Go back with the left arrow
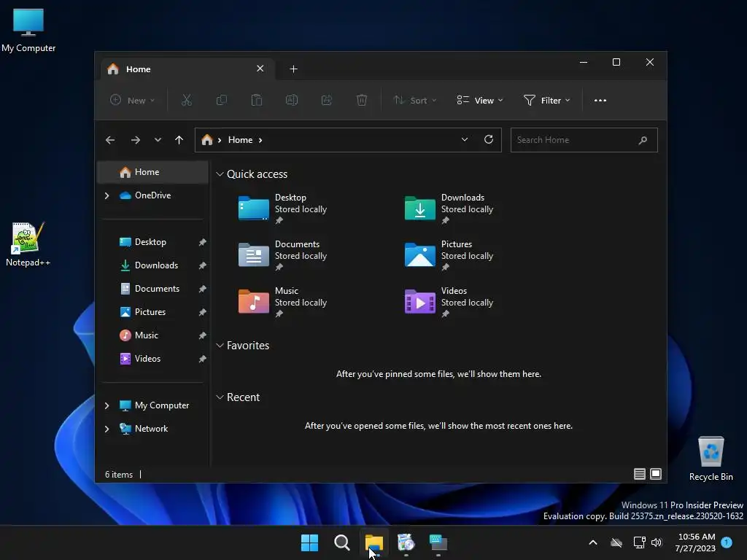Image resolution: width=747 pixels, height=560 pixels. 110,140
